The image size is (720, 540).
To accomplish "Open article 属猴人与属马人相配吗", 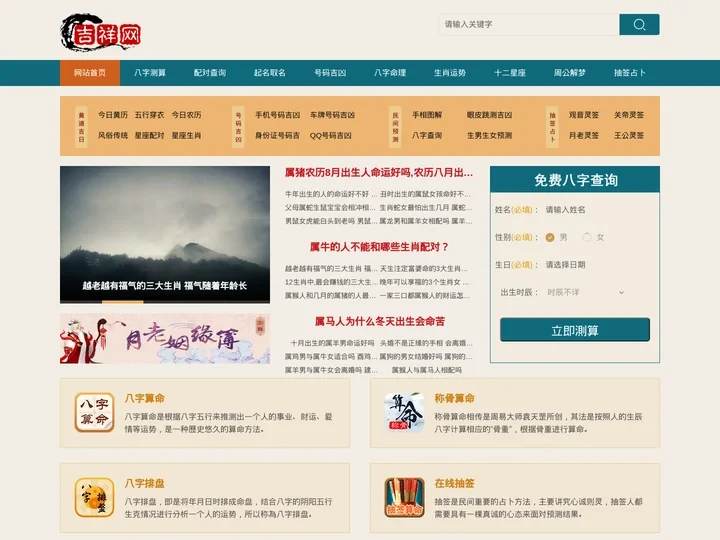I will coord(427,370).
